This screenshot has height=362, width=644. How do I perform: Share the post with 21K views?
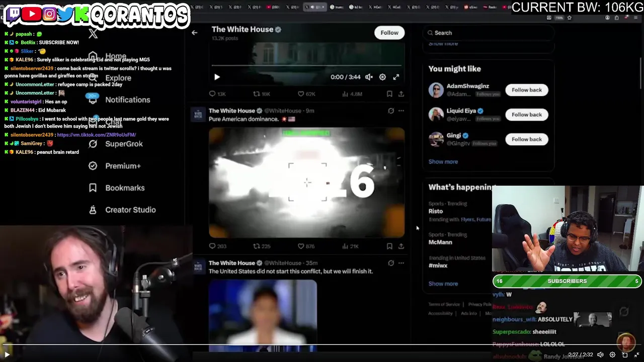coord(401,246)
